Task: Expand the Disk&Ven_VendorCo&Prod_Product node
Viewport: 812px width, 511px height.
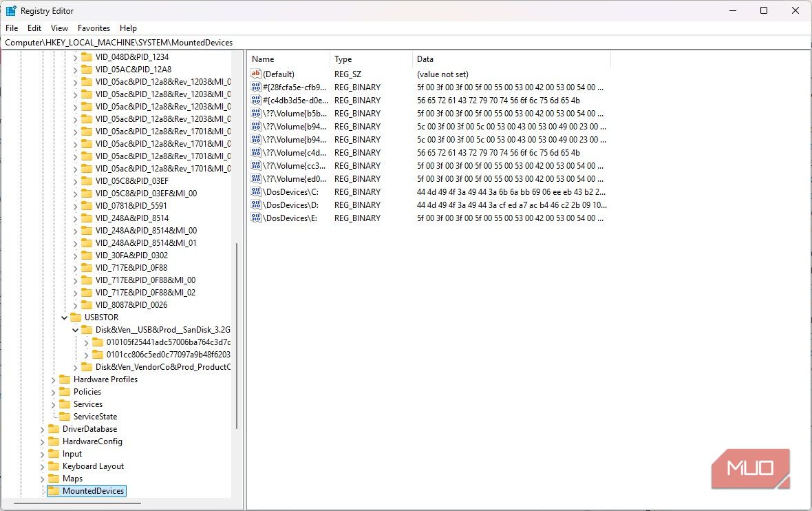Action: 75,367
